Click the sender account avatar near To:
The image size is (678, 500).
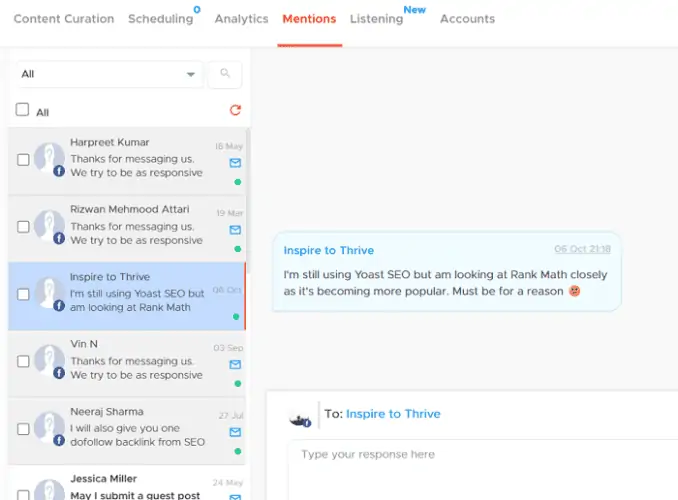click(300, 420)
